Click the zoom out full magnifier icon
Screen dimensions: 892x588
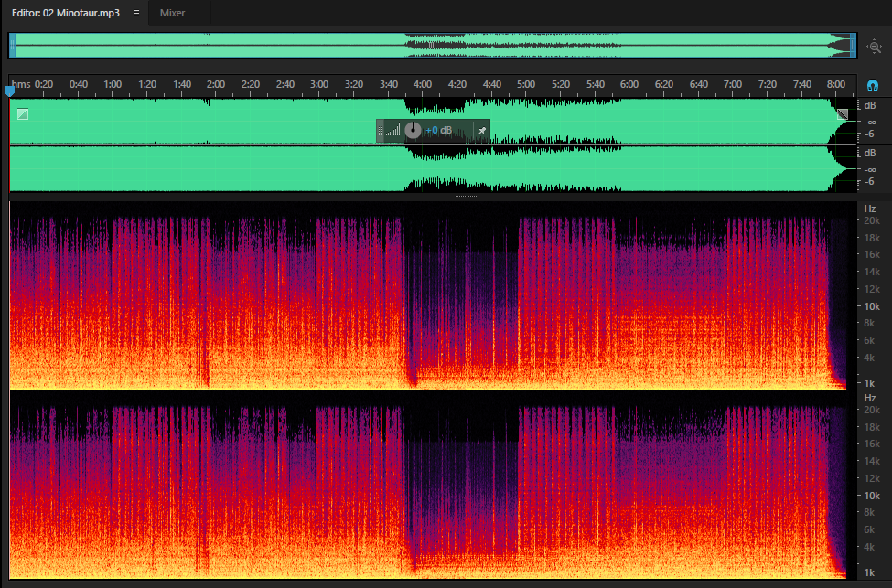pos(875,46)
